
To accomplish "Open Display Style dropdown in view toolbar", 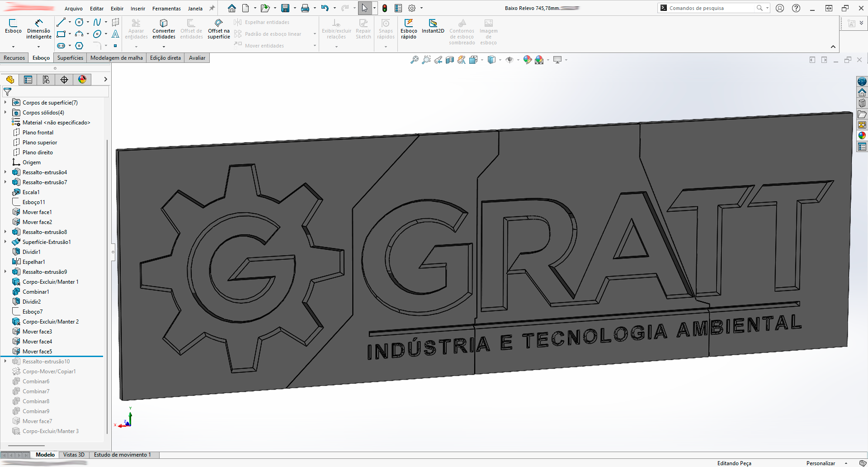I will [x=500, y=60].
